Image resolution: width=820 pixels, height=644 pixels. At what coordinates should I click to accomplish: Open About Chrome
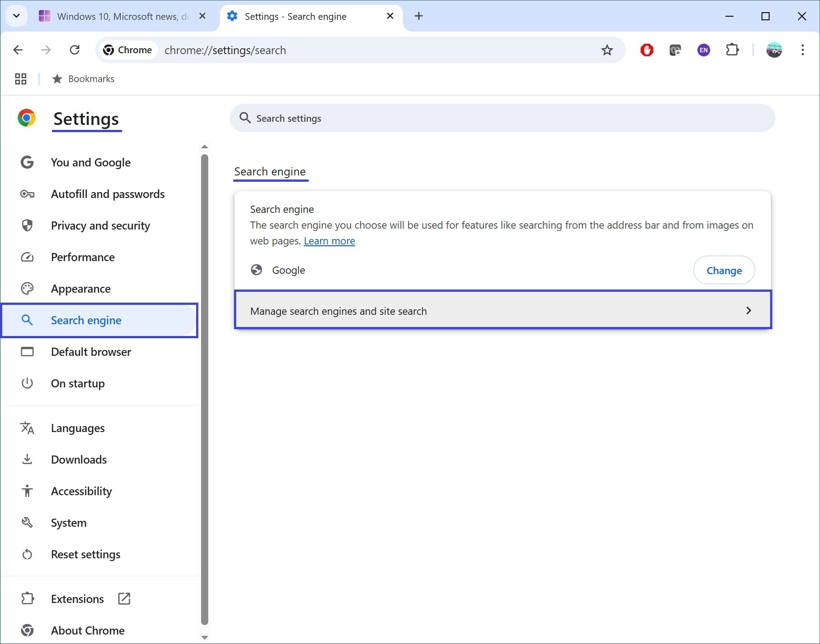(99, 630)
